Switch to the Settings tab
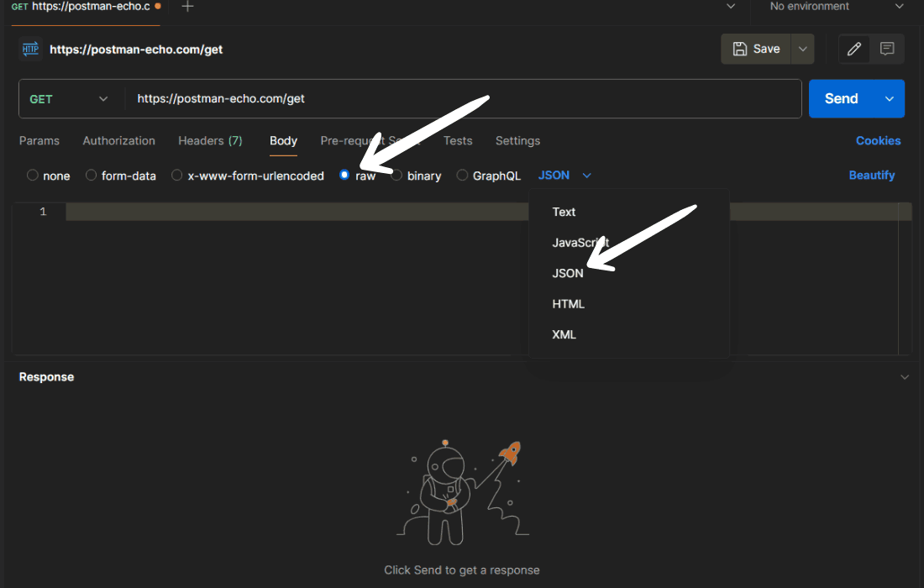The width and height of the screenshot is (924, 588). [518, 141]
